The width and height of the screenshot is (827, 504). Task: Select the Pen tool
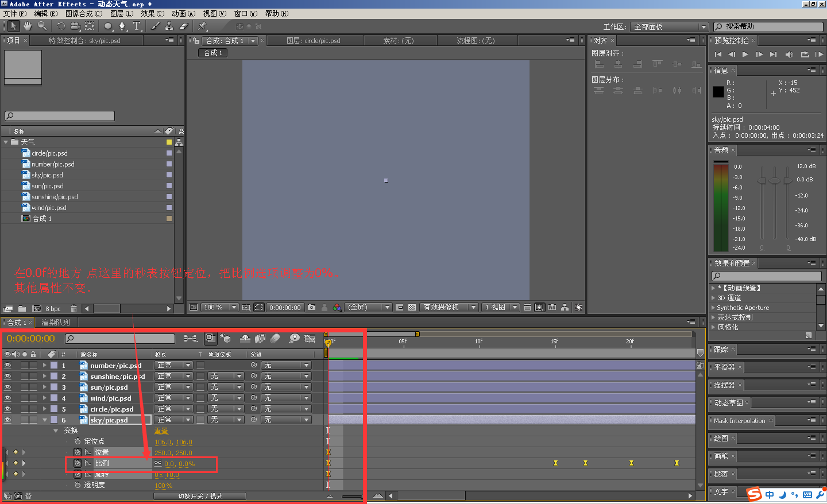(122, 26)
